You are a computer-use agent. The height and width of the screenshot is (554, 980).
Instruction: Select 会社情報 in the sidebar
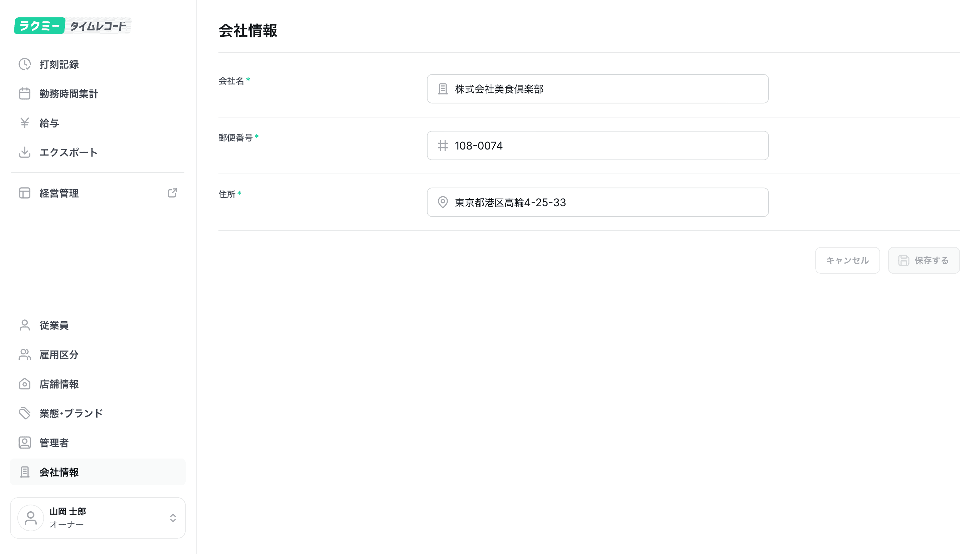coord(59,472)
